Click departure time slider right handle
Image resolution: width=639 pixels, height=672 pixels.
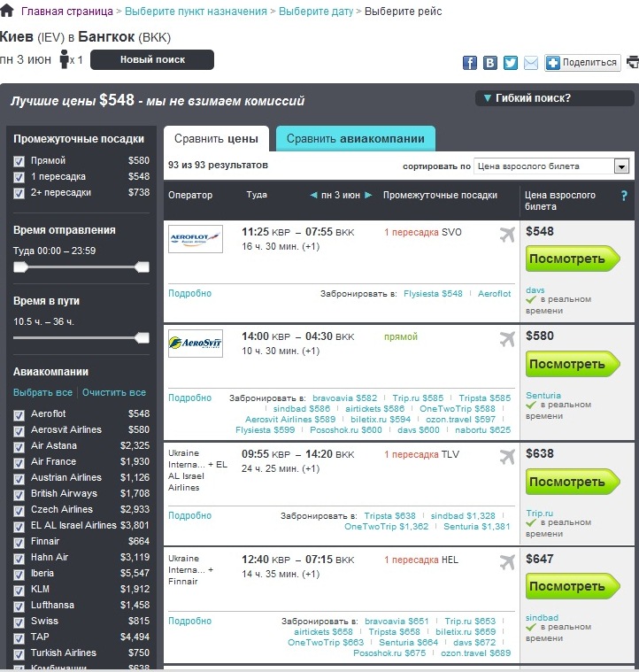tap(142, 267)
